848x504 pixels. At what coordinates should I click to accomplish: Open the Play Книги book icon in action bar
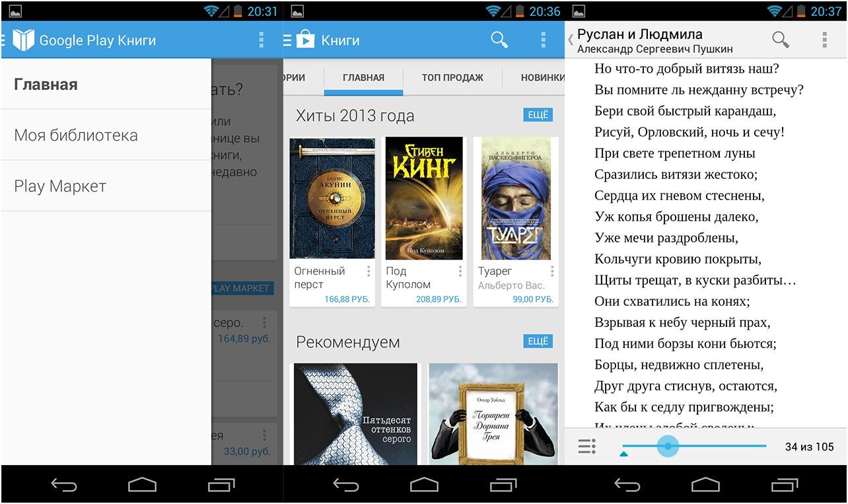[x=20, y=40]
